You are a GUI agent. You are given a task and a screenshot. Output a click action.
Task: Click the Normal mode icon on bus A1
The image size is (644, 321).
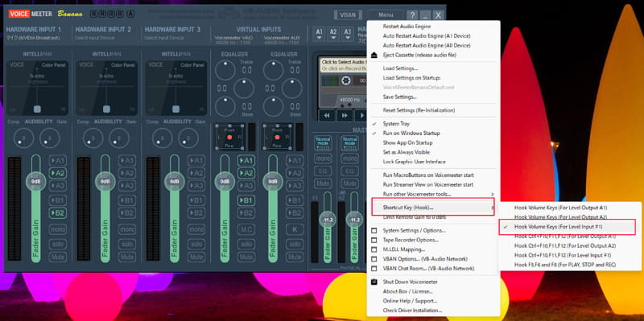pyautogui.click(x=324, y=143)
